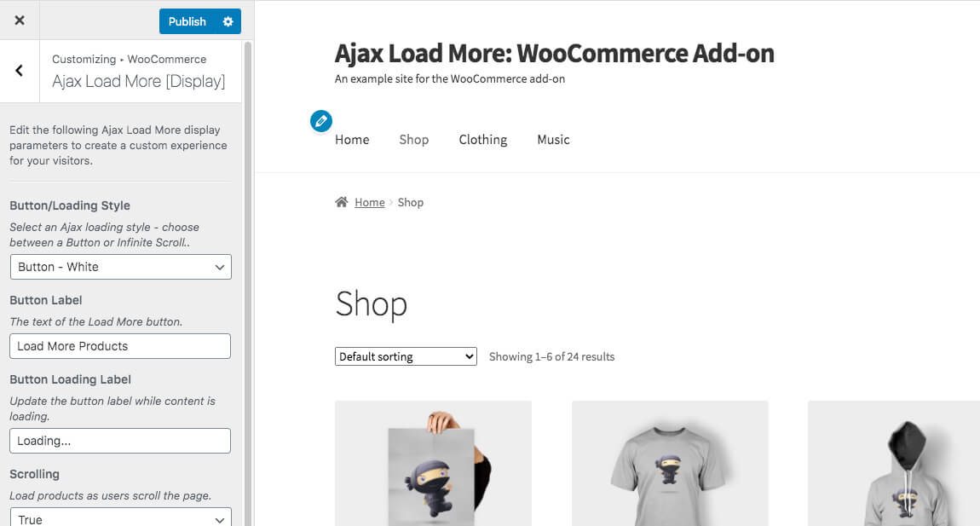Click the blue pencil edit shortcut icon
Viewport: 980px width, 526px height.
point(321,121)
